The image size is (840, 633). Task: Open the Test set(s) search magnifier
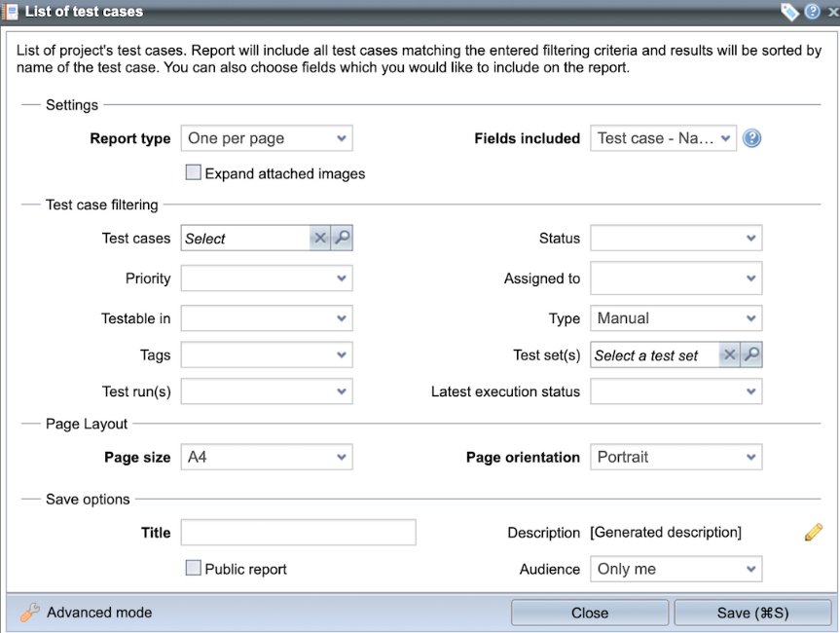point(750,355)
